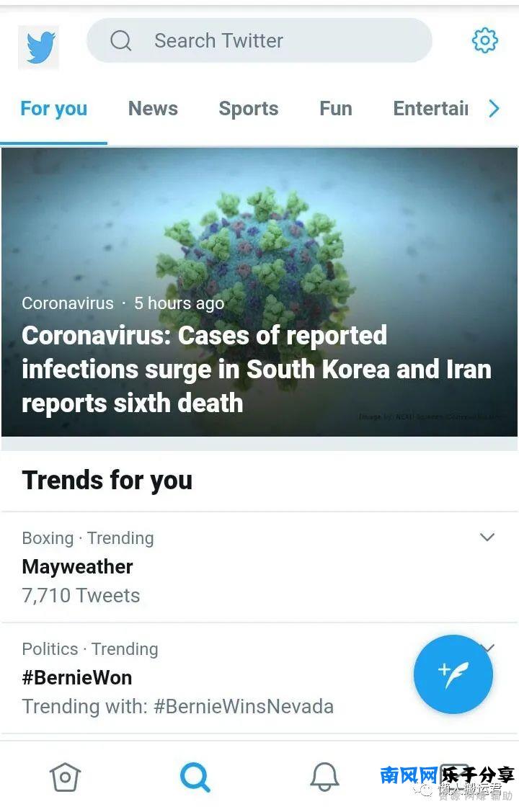519x812 pixels.
Task: Expand options for Mayweather trend
Action: click(487, 537)
